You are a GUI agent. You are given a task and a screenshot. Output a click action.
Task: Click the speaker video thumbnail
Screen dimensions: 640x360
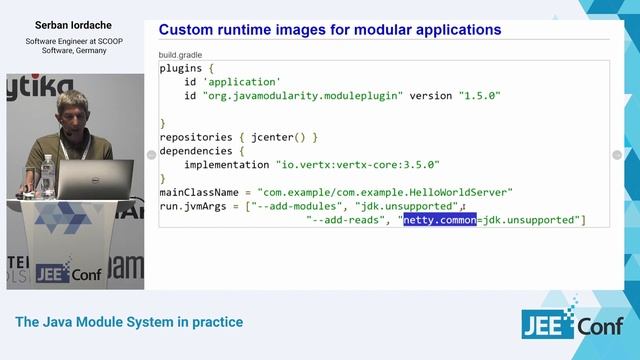pyautogui.click(x=75, y=182)
